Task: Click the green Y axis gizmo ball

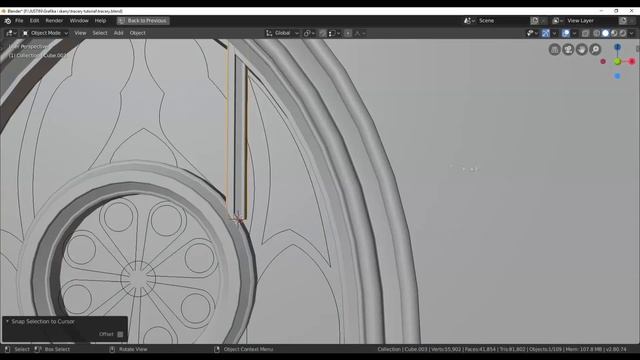Action: coord(618,62)
